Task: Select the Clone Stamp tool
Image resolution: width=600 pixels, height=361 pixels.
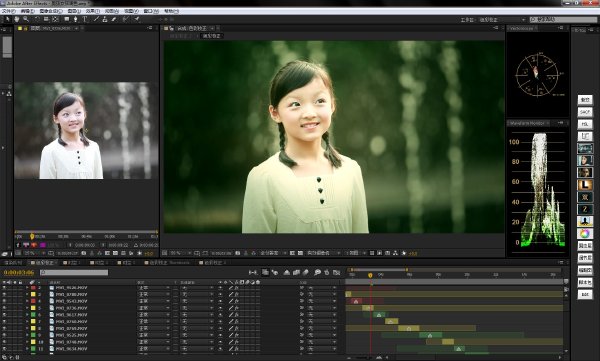Action: click(x=104, y=19)
